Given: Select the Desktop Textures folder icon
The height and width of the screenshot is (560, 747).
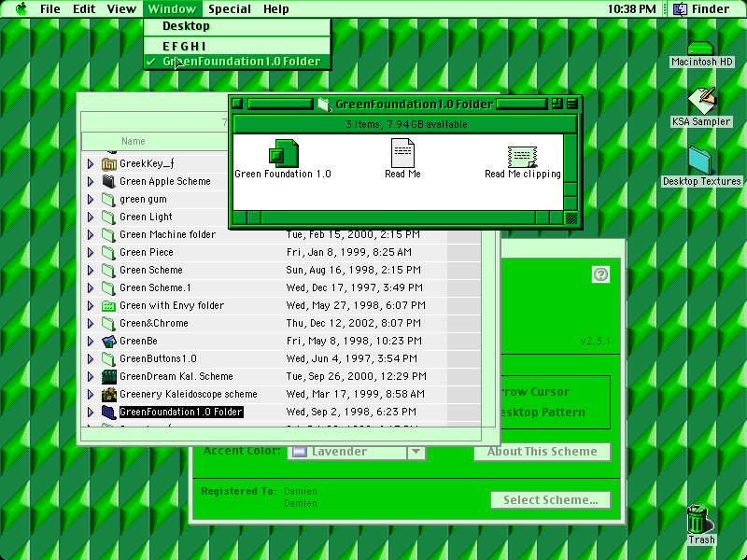Looking at the screenshot, I should pos(700,161).
